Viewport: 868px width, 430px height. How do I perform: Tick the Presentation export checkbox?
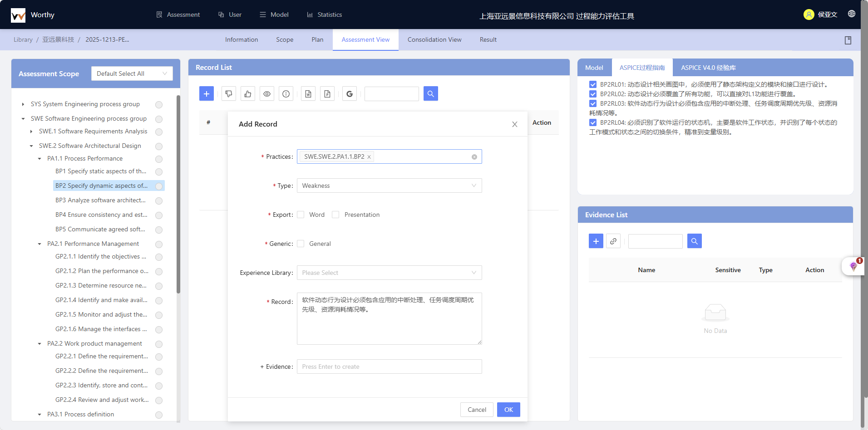coord(335,215)
